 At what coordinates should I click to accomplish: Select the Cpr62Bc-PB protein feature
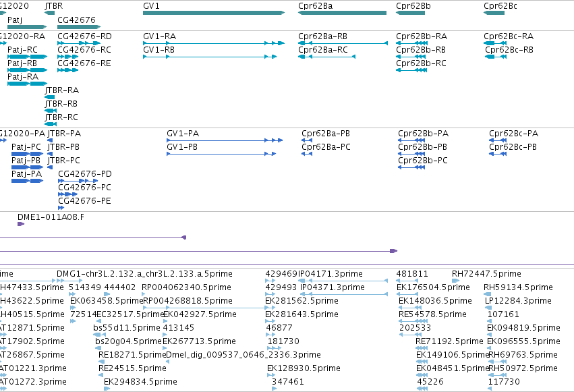(498, 154)
